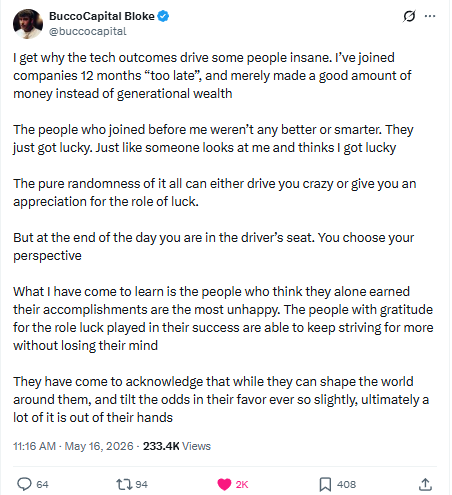Image resolution: width=452 pixels, height=495 pixels.
Task: Click the last paragraph about tilting odds
Action: pos(221,400)
